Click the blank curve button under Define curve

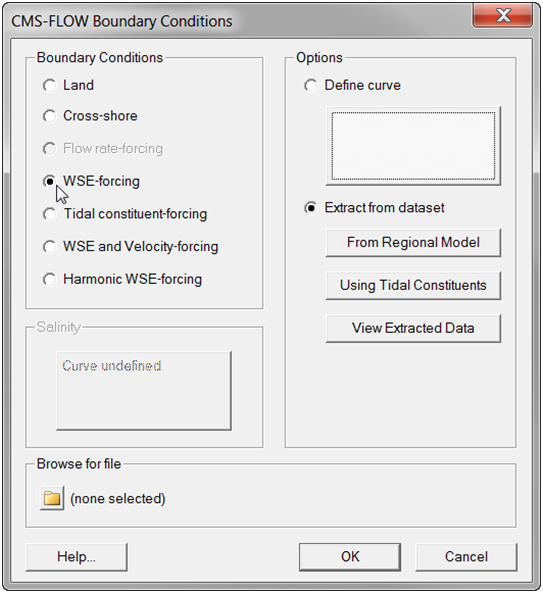[x=413, y=146]
